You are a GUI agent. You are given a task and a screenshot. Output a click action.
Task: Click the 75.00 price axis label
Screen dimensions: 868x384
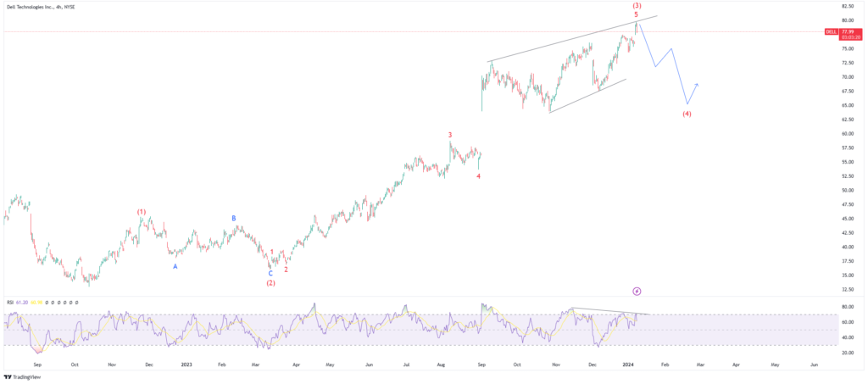847,48
